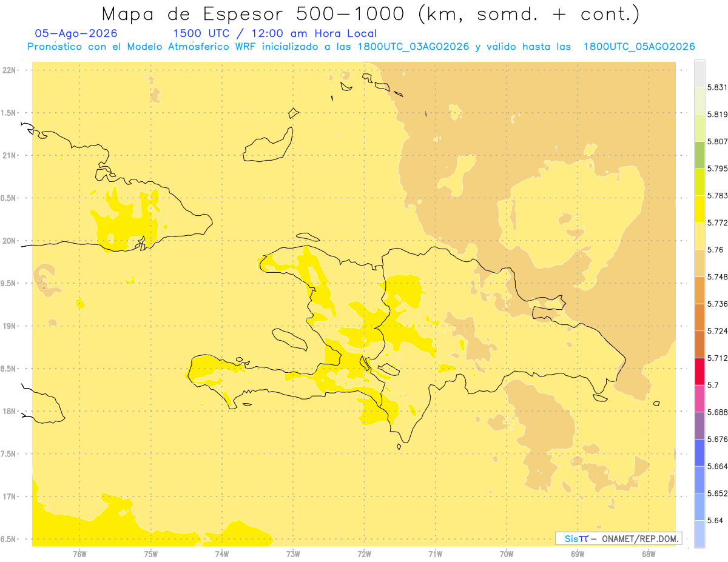Click the color bar value "5.712"
728x562 pixels.
point(717,358)
